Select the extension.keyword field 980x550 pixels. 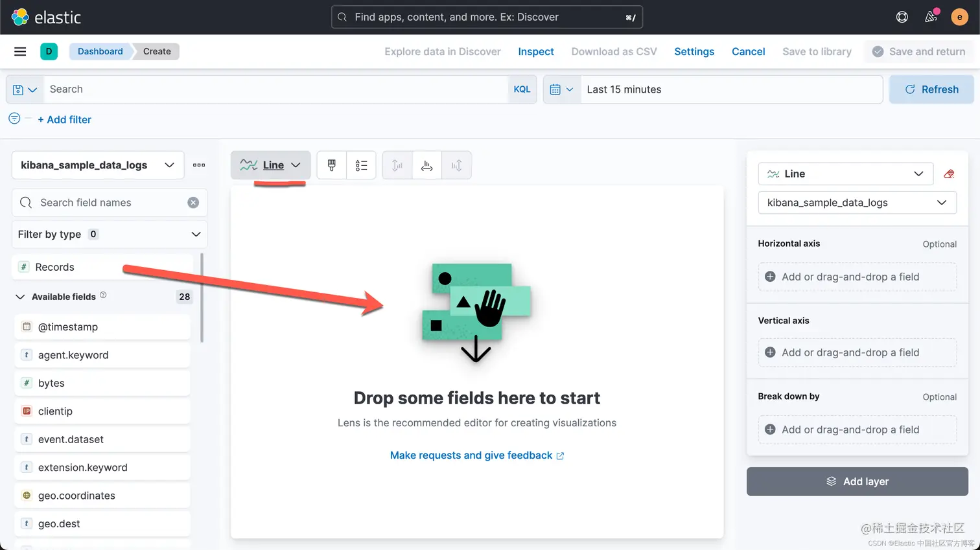pos(102,467)
